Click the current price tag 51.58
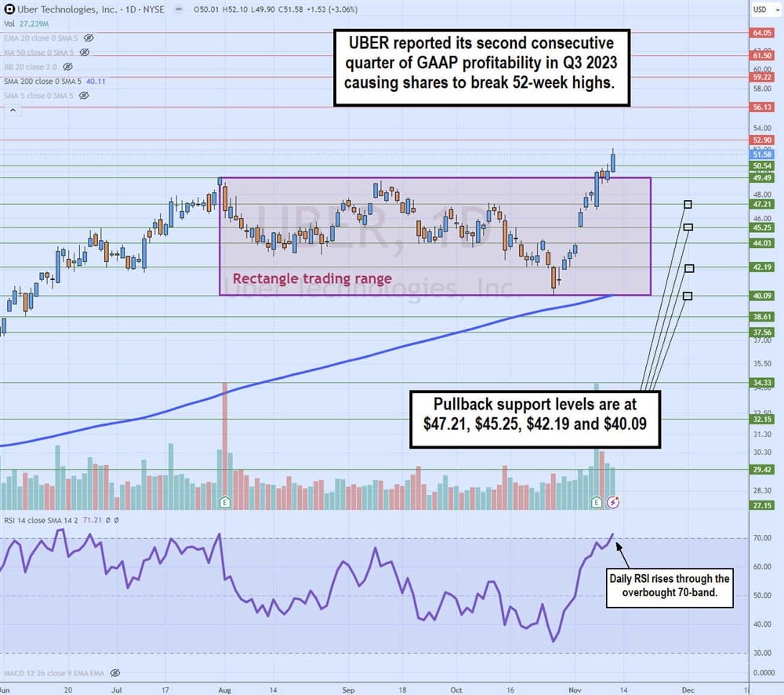The image size is (784, 695). tap(762, 155)
